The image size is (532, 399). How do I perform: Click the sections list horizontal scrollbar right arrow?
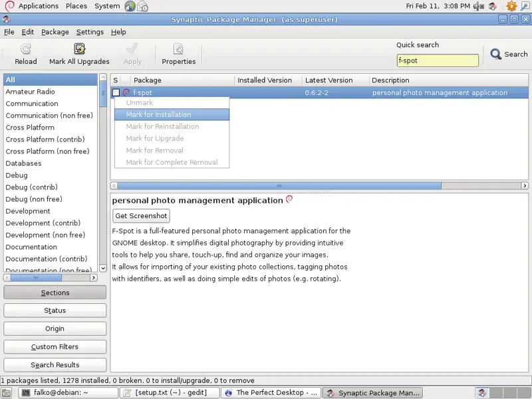(94, 277)
